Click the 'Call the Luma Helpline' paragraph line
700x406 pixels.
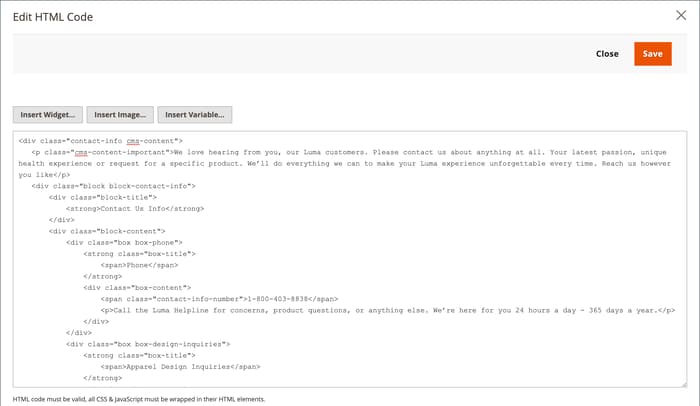(x=388, y=310)
